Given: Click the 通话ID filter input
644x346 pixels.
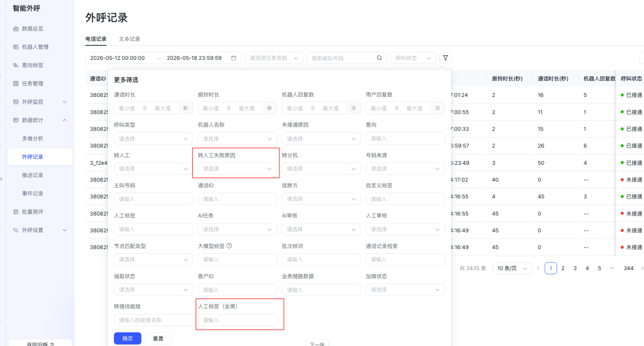Looking at the screenshot, I should click(x=238, y=199).
